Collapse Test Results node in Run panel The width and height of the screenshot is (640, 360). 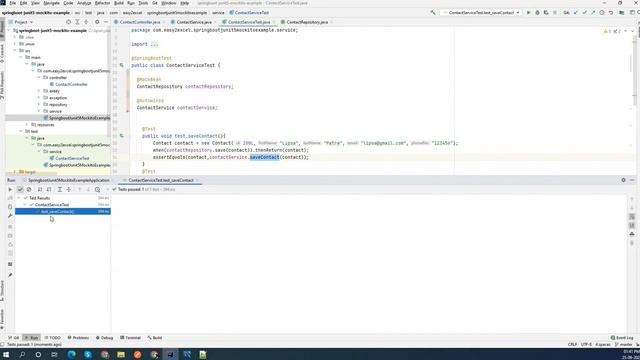click(19, 198)
